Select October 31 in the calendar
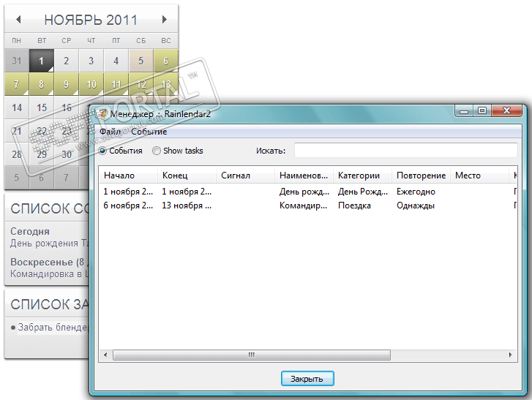Image resolution: width=532 pixels, height=400 pixels. (16, 61)
